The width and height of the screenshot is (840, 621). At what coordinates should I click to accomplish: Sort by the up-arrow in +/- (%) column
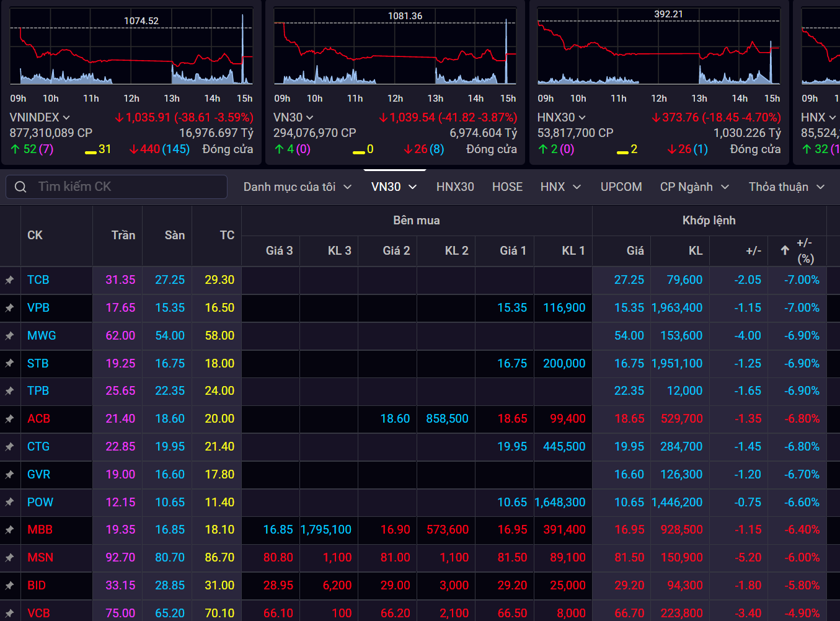(x=785, y=250)
